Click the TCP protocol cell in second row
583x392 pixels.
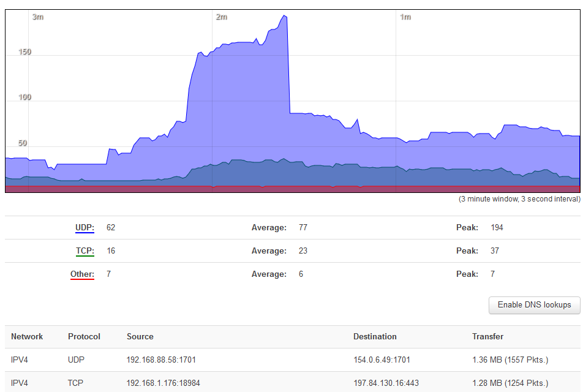pos(75,383)
